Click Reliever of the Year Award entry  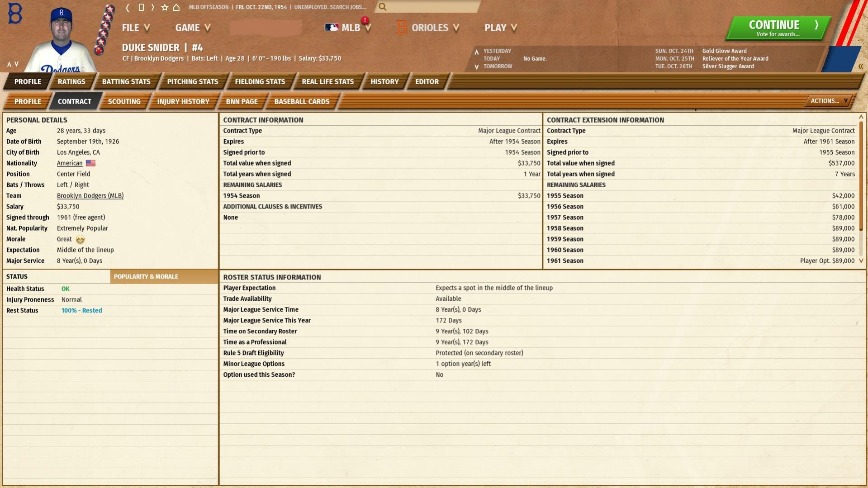click(x=735, y=59)
